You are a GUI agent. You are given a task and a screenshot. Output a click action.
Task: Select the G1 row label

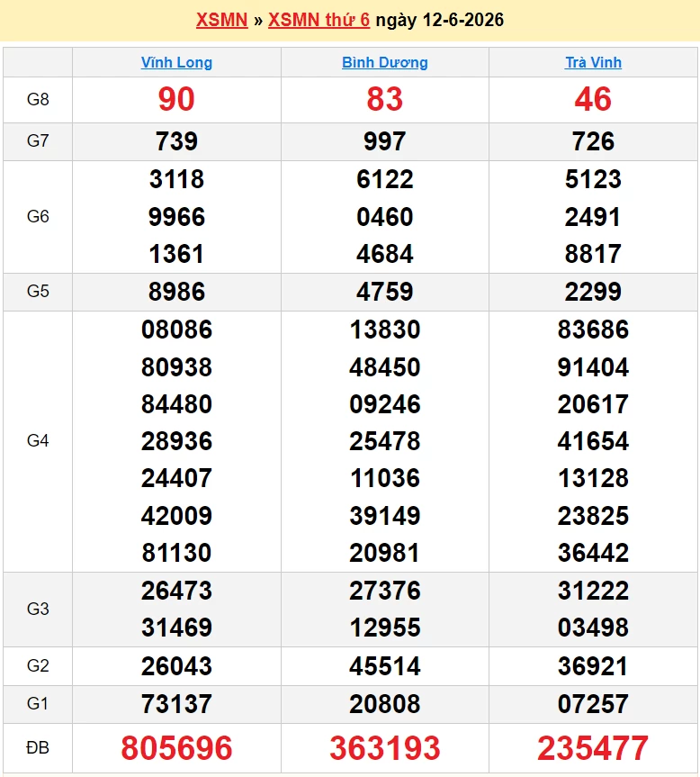pos(38,704)
